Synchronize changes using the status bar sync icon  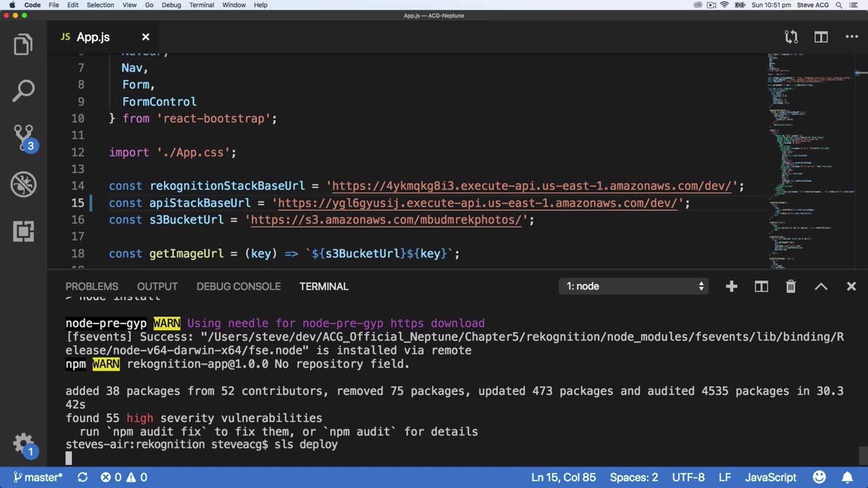coord(83,477)
